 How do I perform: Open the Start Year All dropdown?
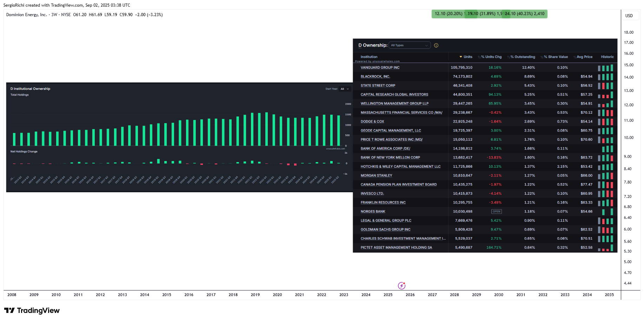tap(345, 89)
